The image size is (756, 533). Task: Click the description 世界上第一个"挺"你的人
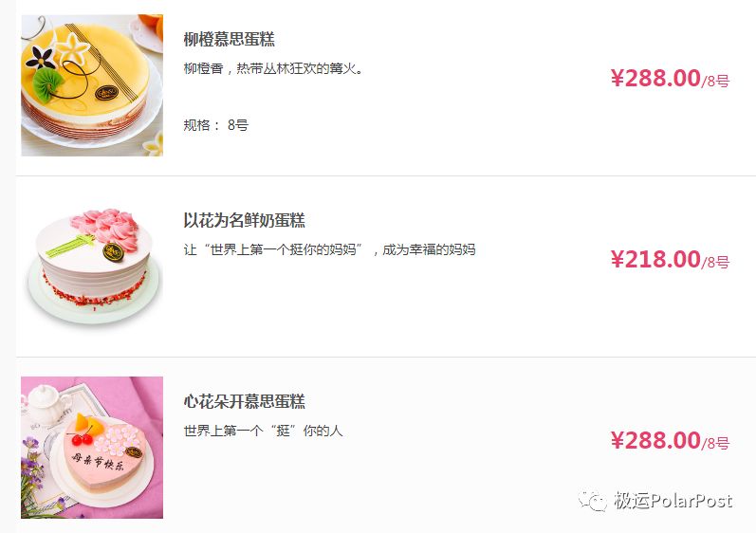point(264,431)
